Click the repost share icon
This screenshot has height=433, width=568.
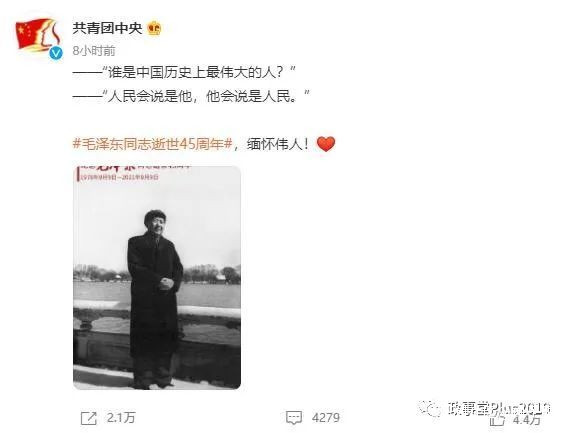(x=89, y=419)
